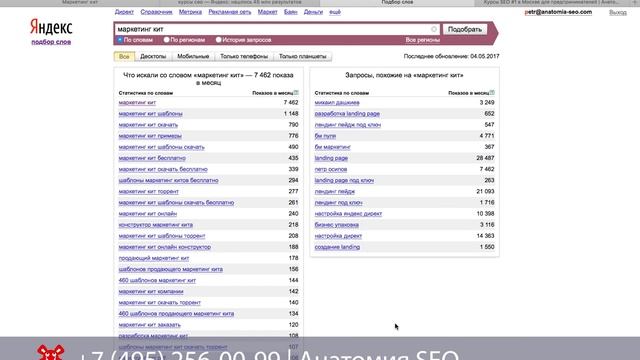The height and width of the screenshot is (360, 640).
Task: Open the 'маркетинг кит заказать' query link
Action: 149,325
